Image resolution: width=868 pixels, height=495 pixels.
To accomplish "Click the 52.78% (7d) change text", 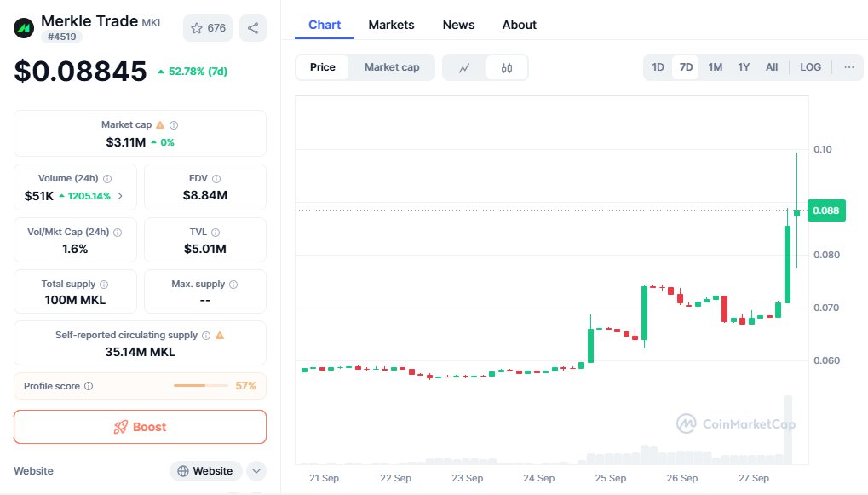I will pyautogui.click(x=198, y=72).
